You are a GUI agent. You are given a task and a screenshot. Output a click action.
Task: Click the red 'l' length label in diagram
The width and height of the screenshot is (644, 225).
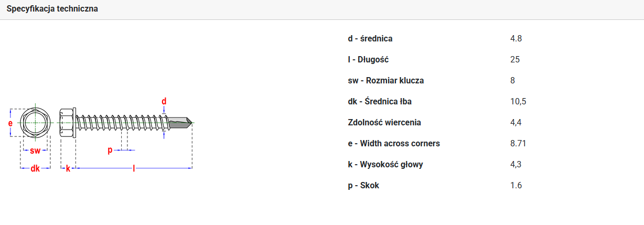click(x=134, y=168)
